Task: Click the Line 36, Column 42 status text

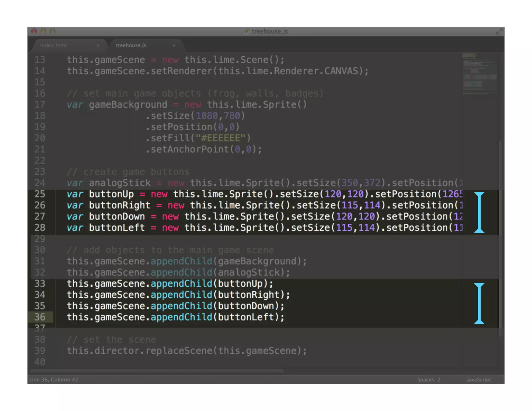Action: (x=54, y=380)
